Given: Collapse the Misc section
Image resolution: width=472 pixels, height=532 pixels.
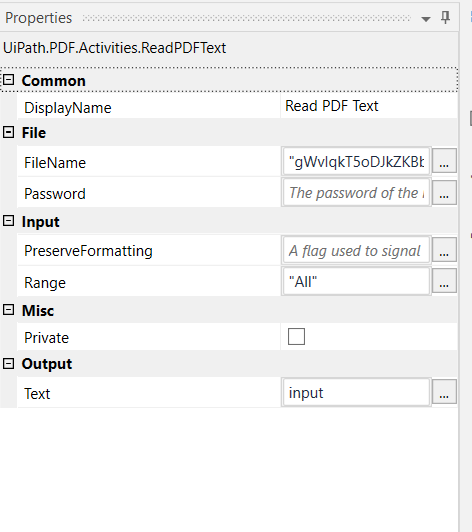Looking at the screenshot, I should 8,309.
